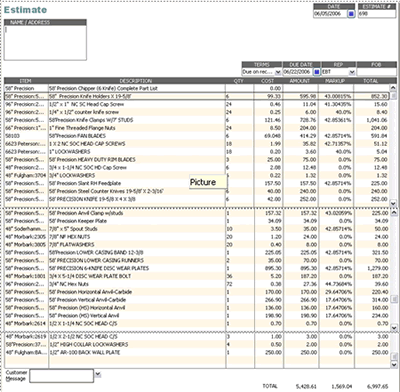Click the MARKUP column header
The image size is (400, 392).
coord(335,81)
